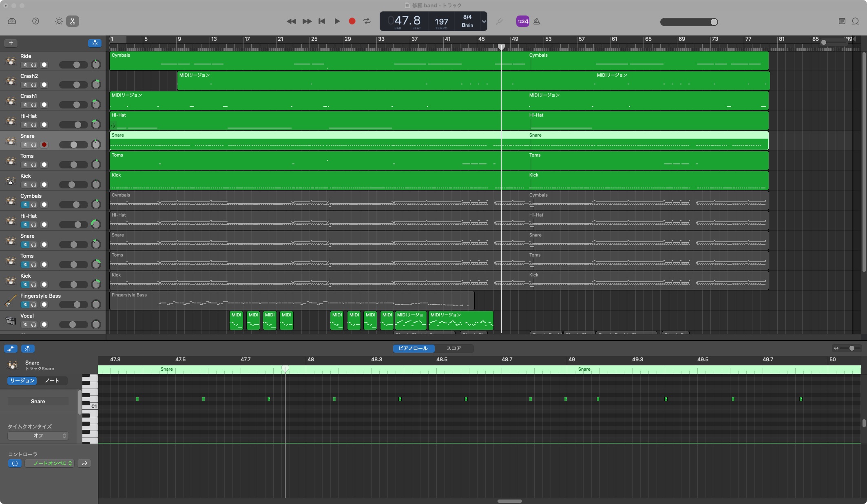Toggle the purple count-in 1234 button

pyautogui.click(x=522, y=21)
